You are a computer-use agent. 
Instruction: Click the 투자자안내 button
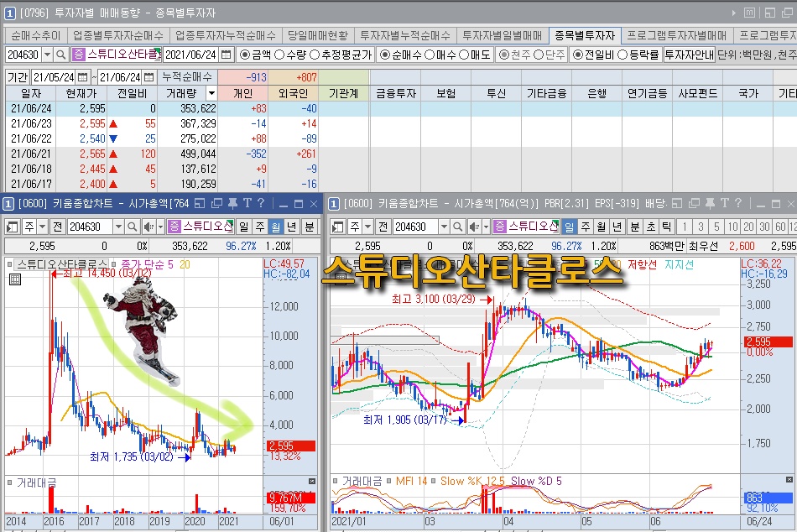[x=690, y=55]
